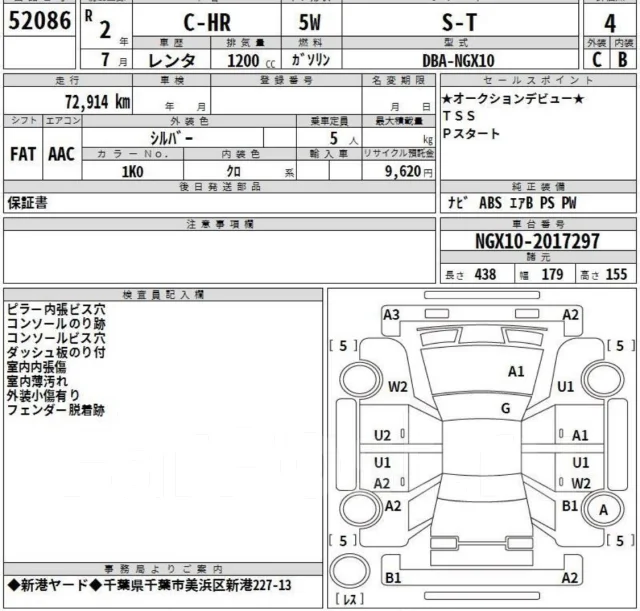Click 保証書 under later-shipped parts

pyautogui.click(x=27, y=203)
